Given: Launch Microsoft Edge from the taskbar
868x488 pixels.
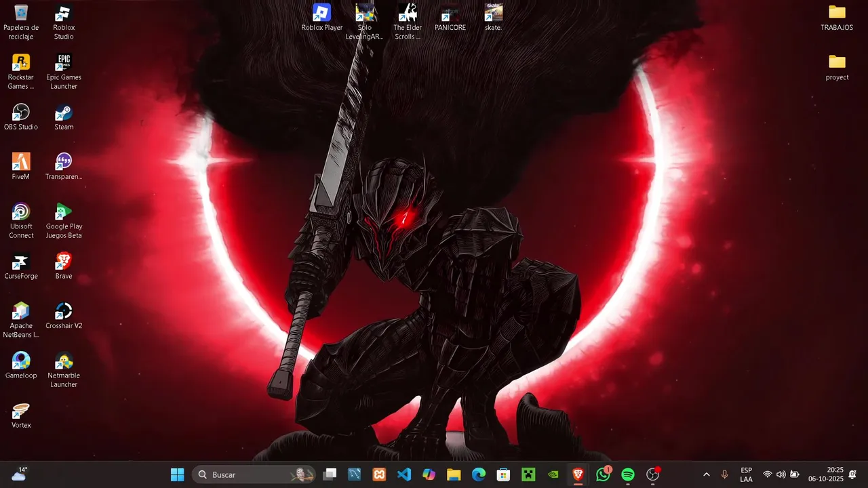Looking at the screenshot, I should click(x=479, y=474).
